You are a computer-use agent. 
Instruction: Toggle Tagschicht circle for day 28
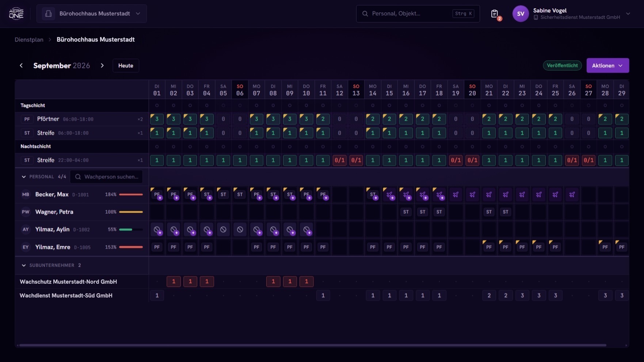(605, 106)
